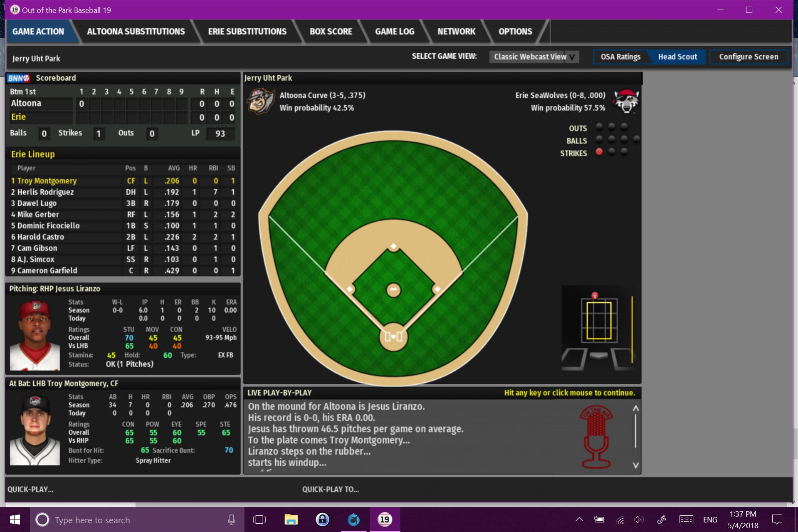The image size is (798, 532).
Task: Click the red On The Air microphone icon
Action: [x=596, y=438]
